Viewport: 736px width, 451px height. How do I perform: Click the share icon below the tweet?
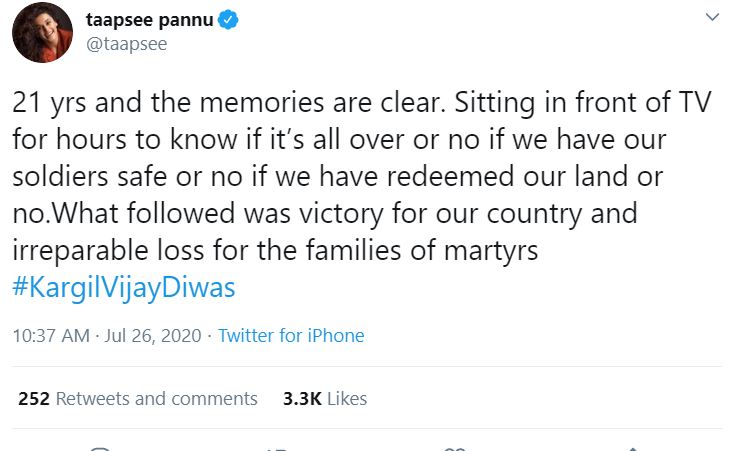(632, 449)
